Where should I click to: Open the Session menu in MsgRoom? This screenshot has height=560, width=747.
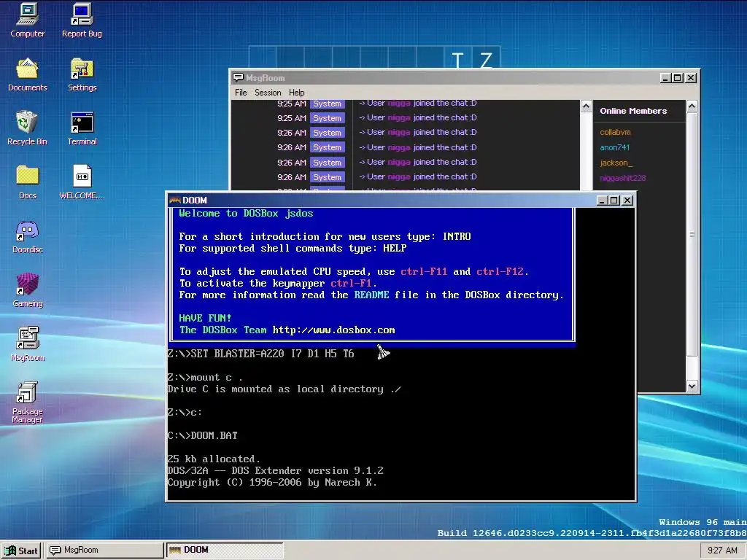click(x=268, y=93)
